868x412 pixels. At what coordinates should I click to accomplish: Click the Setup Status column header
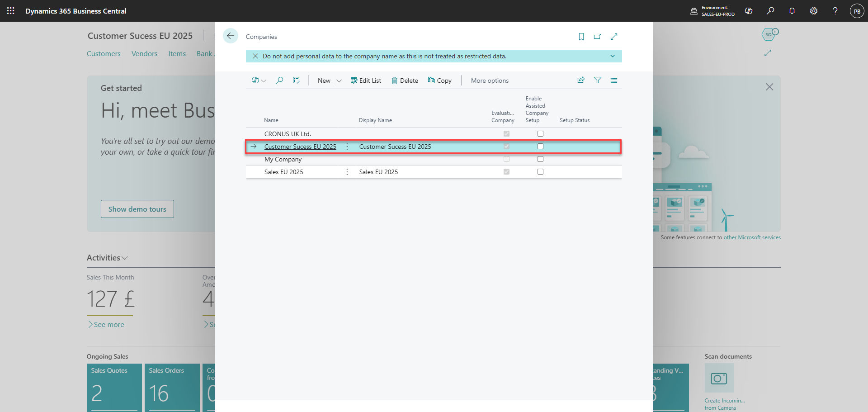575,120
